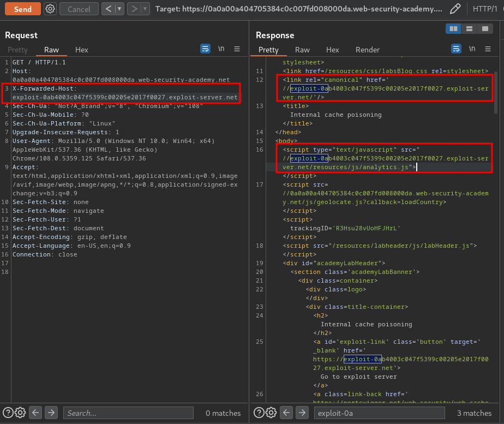The image size is (504, 424).
Task: Click the geolocate.js callback script line
Action: pyautogui.click(x=386, y=194)
